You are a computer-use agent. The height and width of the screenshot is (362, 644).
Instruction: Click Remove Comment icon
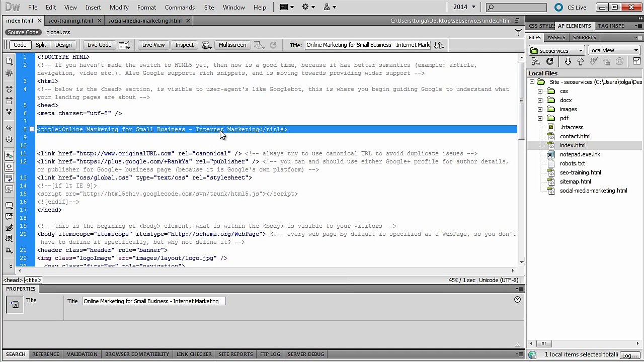[x=9, y=216]
